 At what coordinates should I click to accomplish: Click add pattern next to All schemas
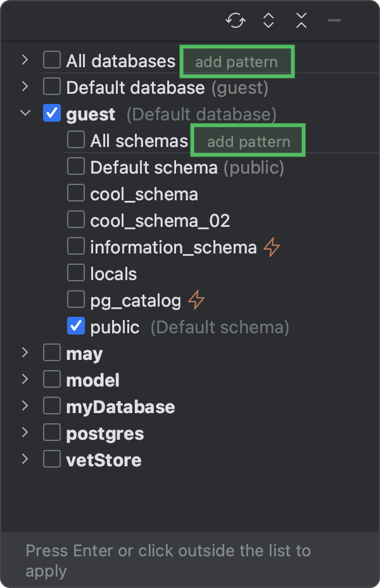pos(248,141)
